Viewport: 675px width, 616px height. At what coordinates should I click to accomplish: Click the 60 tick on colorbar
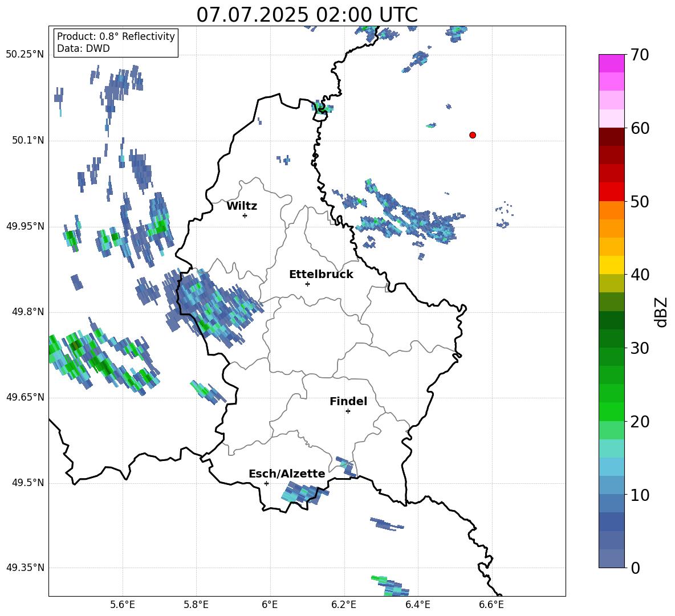point(640,128)
